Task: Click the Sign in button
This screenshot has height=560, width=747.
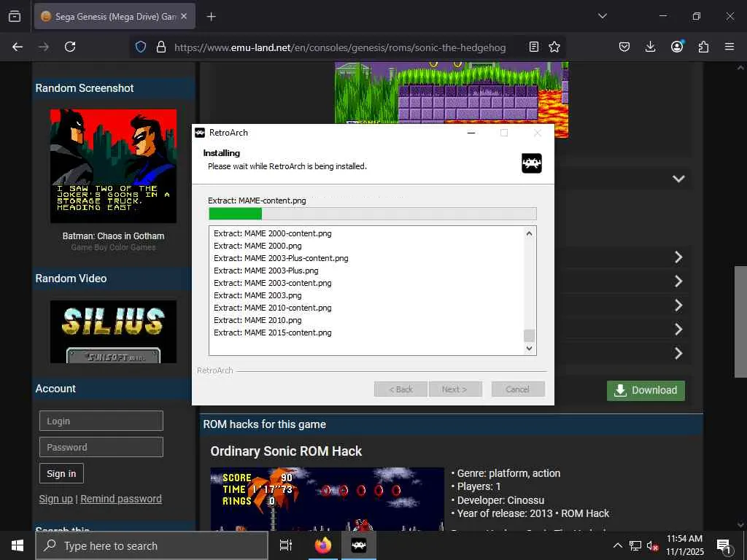Action: click(x=61, y=473)
